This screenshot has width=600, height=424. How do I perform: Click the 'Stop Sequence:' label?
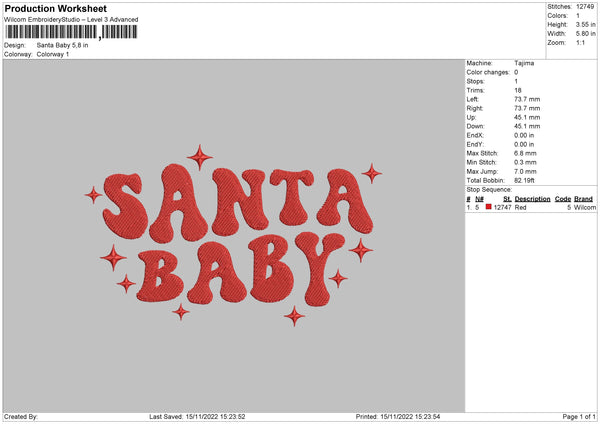point(489,189)
